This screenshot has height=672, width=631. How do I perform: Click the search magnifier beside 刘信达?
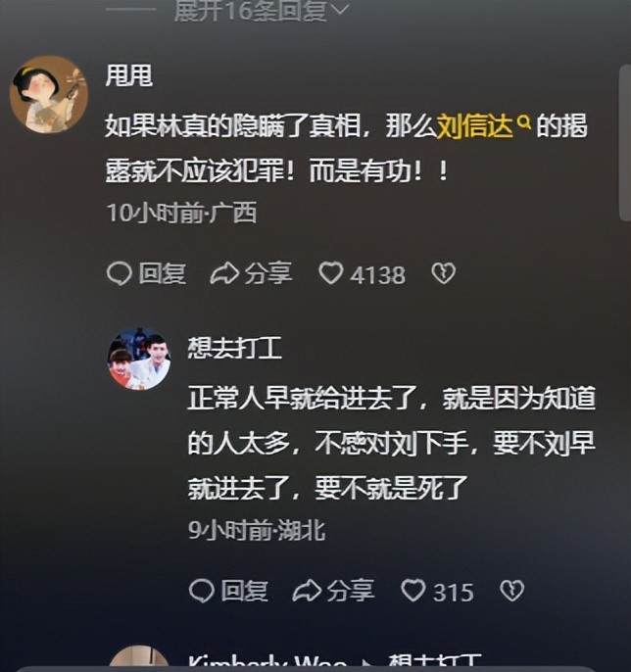(x=524, y=122)
